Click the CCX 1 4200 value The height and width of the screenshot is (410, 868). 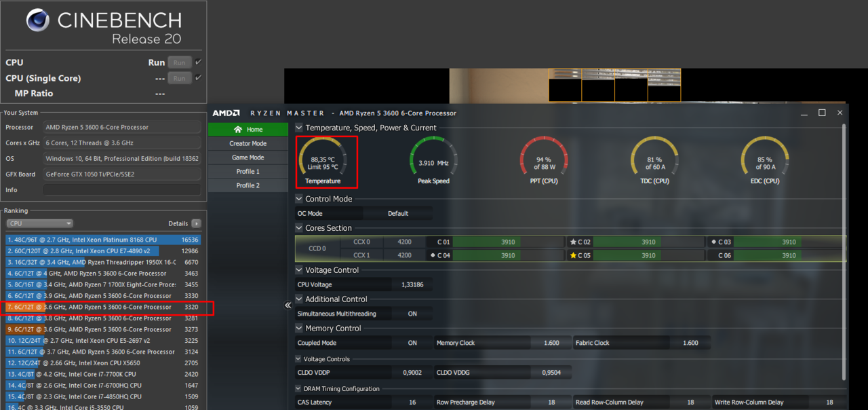[x=404, y=255]
